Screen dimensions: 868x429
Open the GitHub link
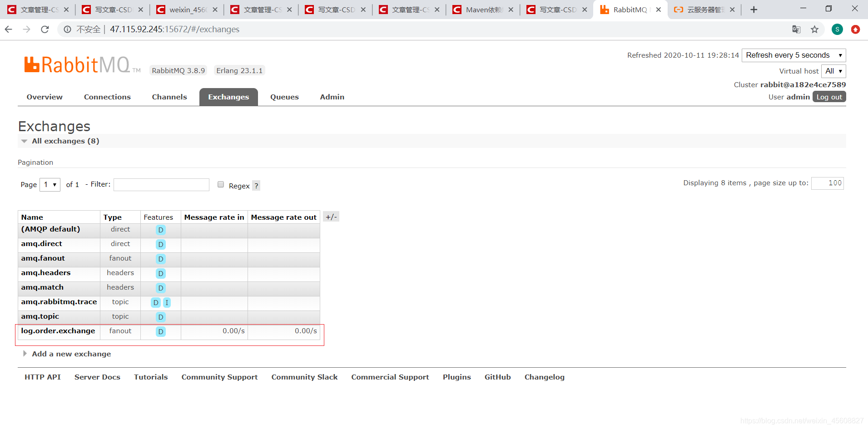tap(498, 377)
